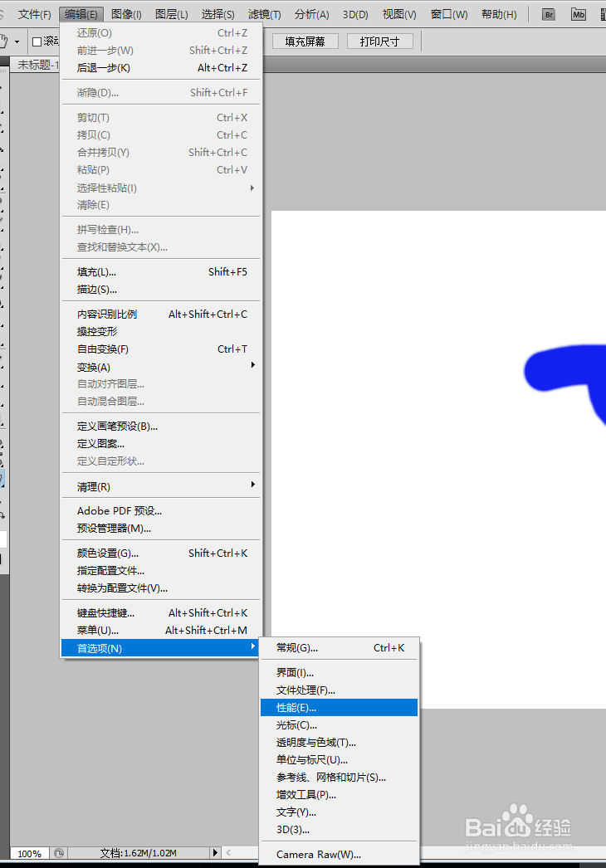Image resolution: width=606 pixels, height=868 pixels.
Task: Select 操控变形 menu item
Action: [161, 332]
